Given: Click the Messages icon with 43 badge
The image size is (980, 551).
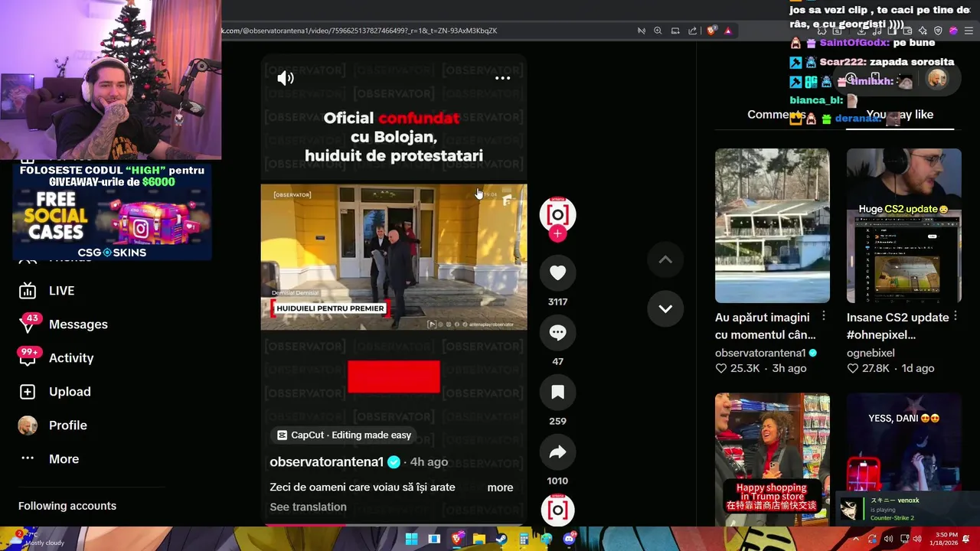Looking at the screenshot, I should [28, 324].
